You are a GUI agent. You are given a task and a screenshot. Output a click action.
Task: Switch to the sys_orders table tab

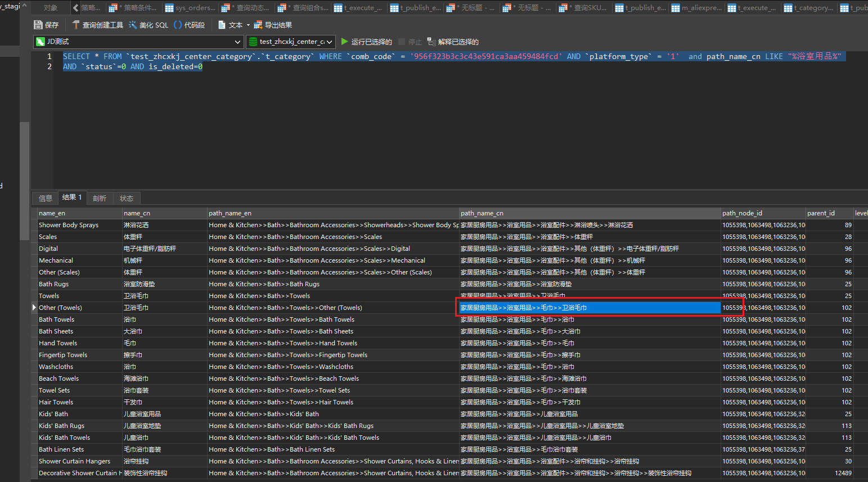(x=191, y=8)
